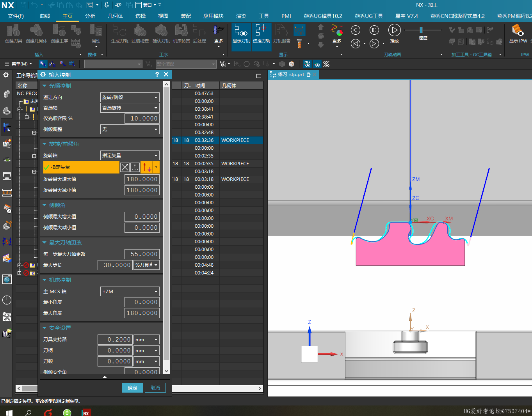Viewport: 532px width, 416px height.
Task: Open the 文件(F) menu
Action: click(16, 16)
